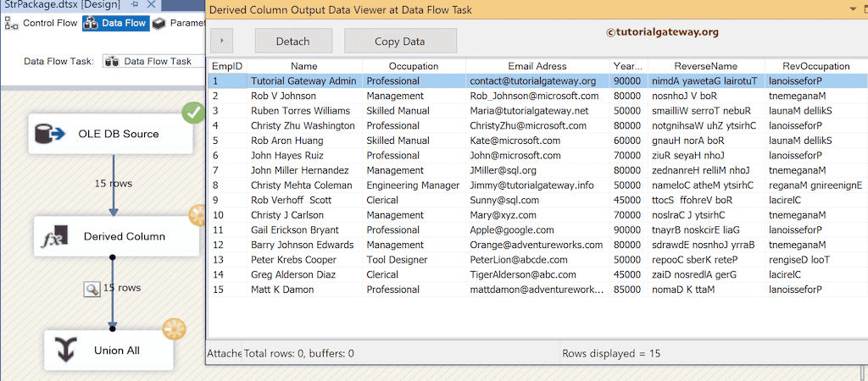Click the Data Flow tab icon
Screen dimensions: 868x381
point(92,23)
